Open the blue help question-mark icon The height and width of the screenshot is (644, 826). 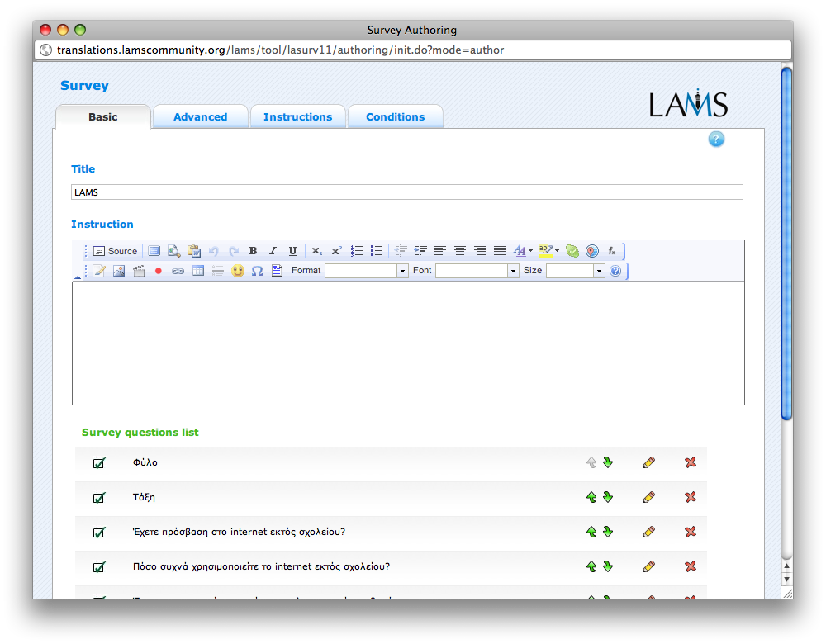[x=716, y=140]
